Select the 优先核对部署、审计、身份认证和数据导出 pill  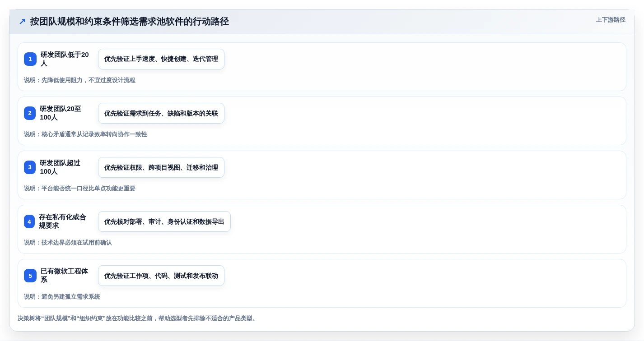point(164,221)
